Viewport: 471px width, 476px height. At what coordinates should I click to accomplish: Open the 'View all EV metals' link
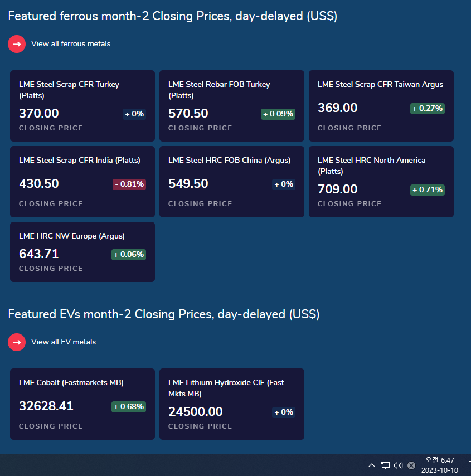64,342
